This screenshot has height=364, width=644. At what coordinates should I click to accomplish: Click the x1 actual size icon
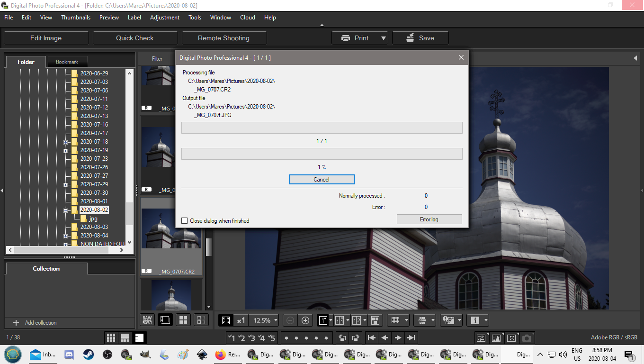(x=241, y=320)
